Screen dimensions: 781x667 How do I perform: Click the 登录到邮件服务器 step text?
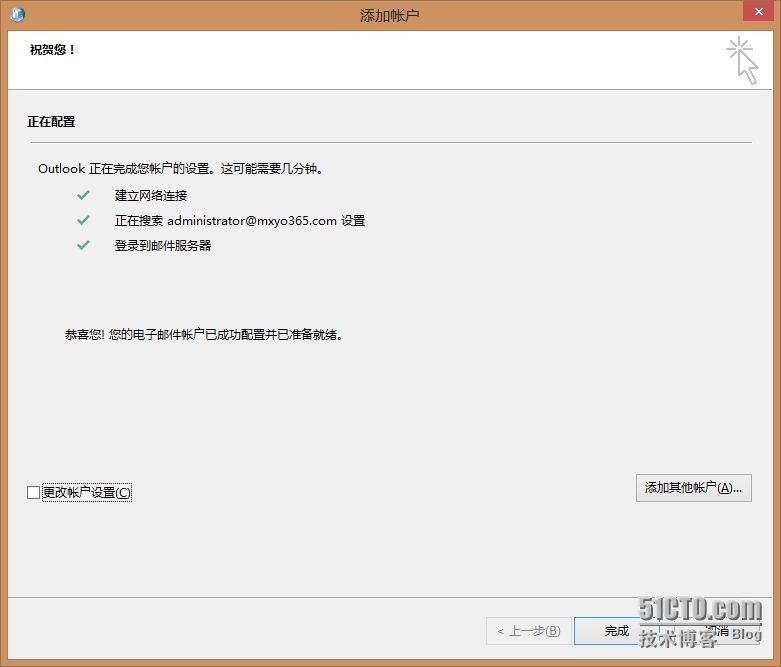point(163,245)
